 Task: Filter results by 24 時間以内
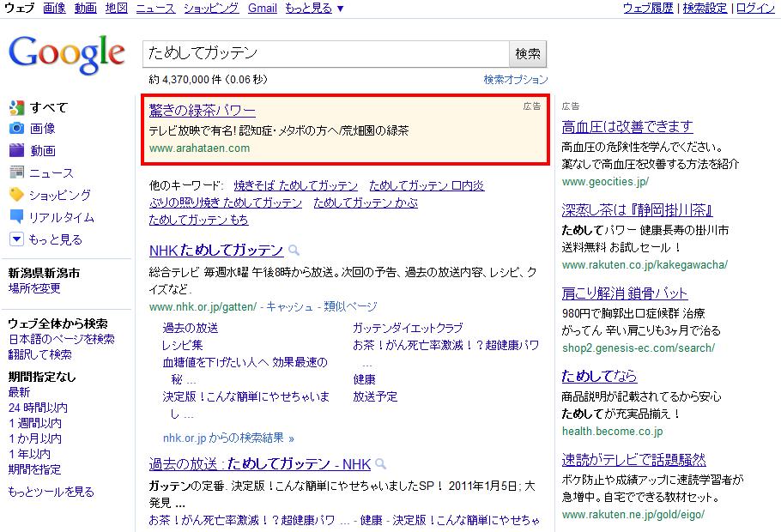click(x=38, y=408)
